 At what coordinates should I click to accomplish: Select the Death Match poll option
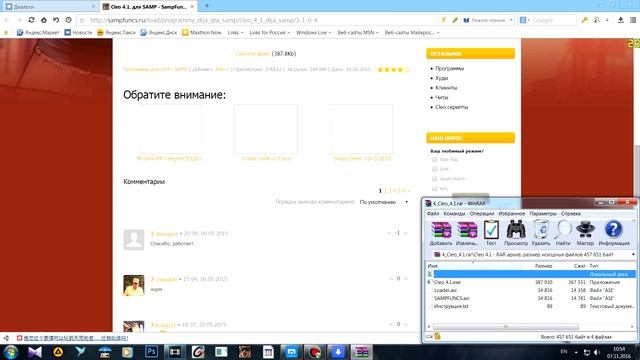coord(434,178)
